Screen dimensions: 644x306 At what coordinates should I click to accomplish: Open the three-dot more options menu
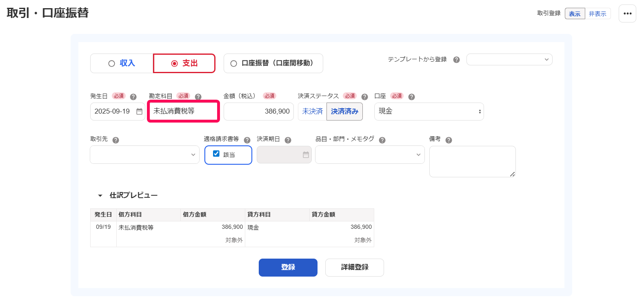point(627,13)
